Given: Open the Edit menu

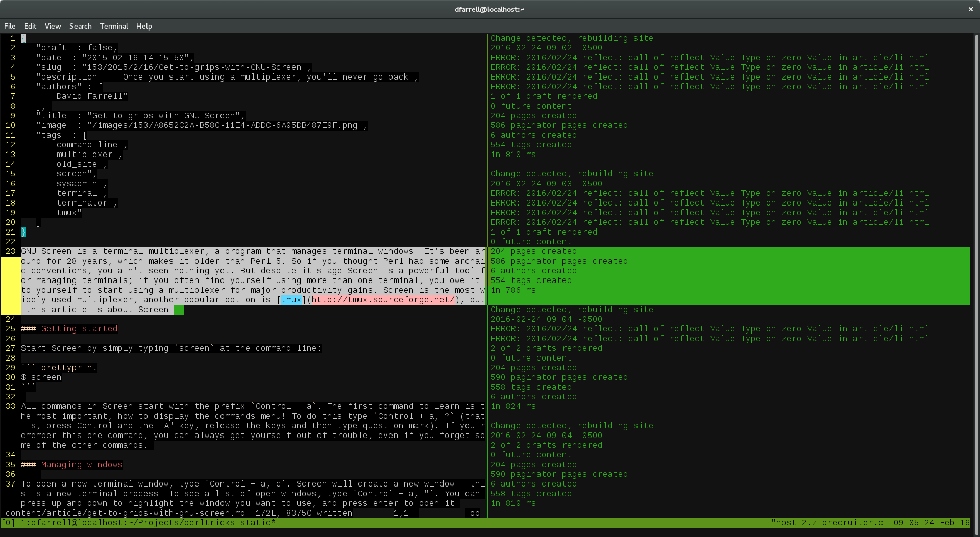Looking at the screenshot, I should click(x=30, y=26).
